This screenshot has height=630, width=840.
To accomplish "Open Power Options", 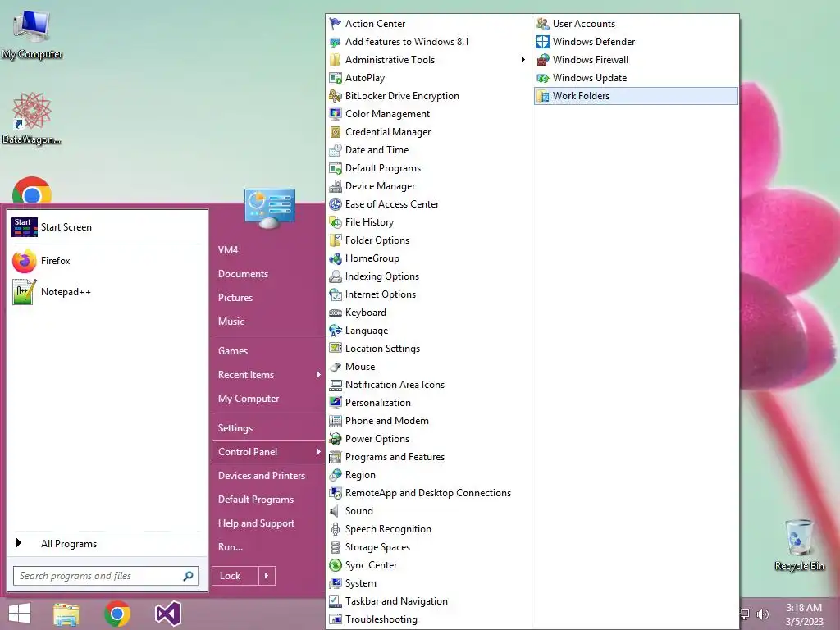I will [x=428, y=439].
